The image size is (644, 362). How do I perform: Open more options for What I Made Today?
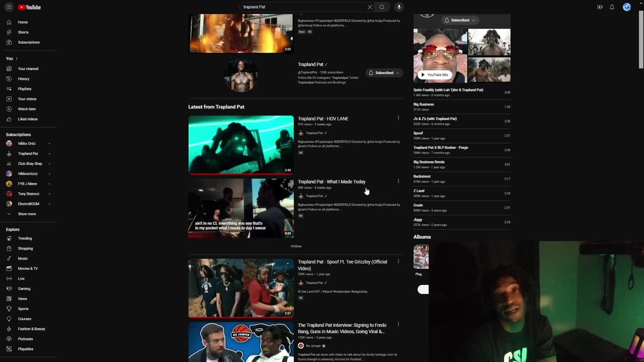pos(398,181)
